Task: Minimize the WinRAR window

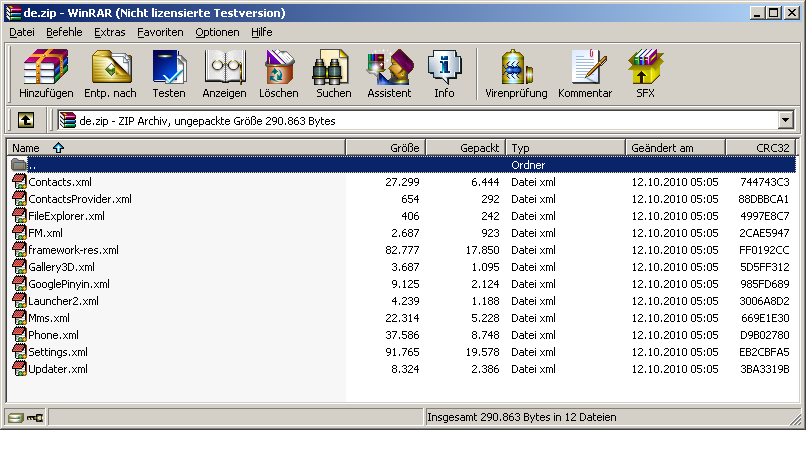Action: [757, 13]
